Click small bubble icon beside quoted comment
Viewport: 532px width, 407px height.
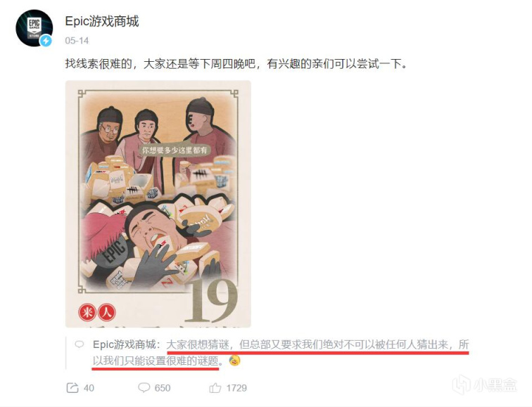pos(79,344)
